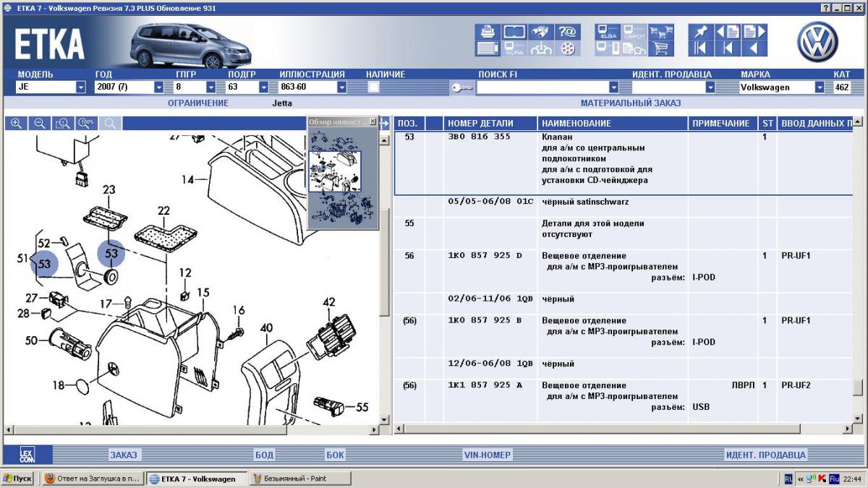
Task: Close the Обзор иллюстраций overview panel
Action: pyautogui.click(x=373, y=122)
